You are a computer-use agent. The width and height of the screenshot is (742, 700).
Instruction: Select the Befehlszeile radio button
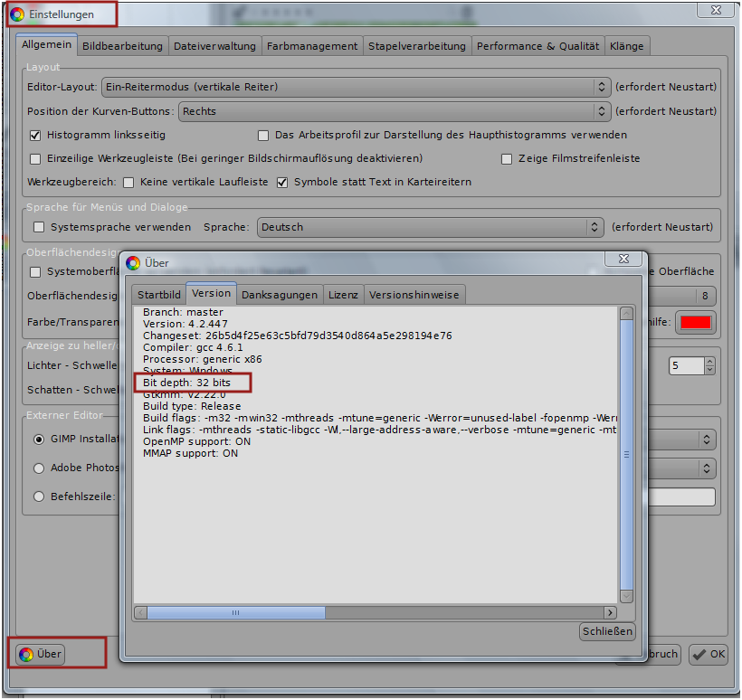(x=39, y=497)
